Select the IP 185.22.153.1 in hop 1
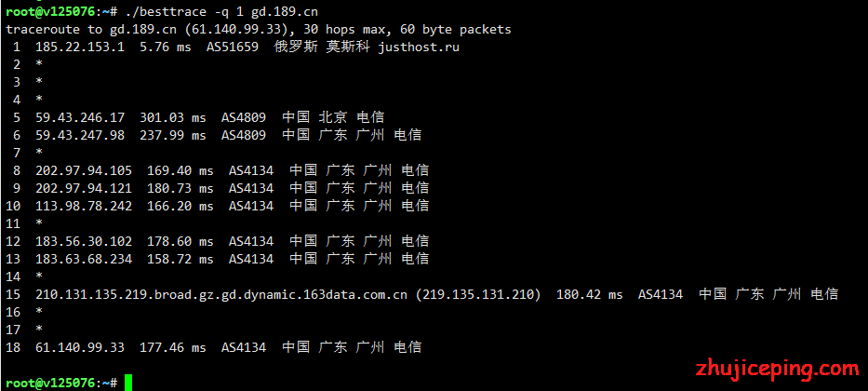Image resolution: width=868 pixels, height=391 pixels. [x=80, y=47]
